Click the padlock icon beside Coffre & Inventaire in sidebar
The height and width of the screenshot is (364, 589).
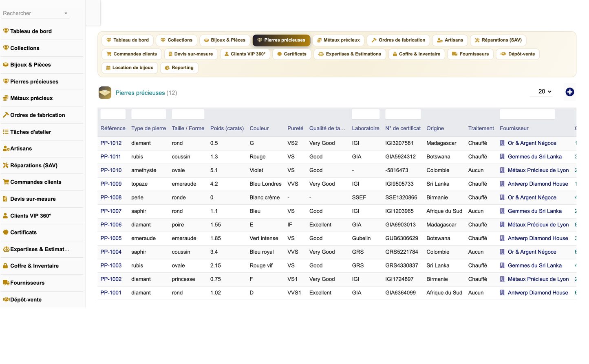5,265
